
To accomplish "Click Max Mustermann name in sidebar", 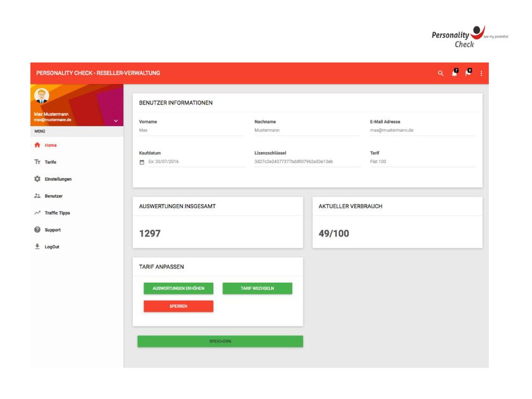I will 51,114.
